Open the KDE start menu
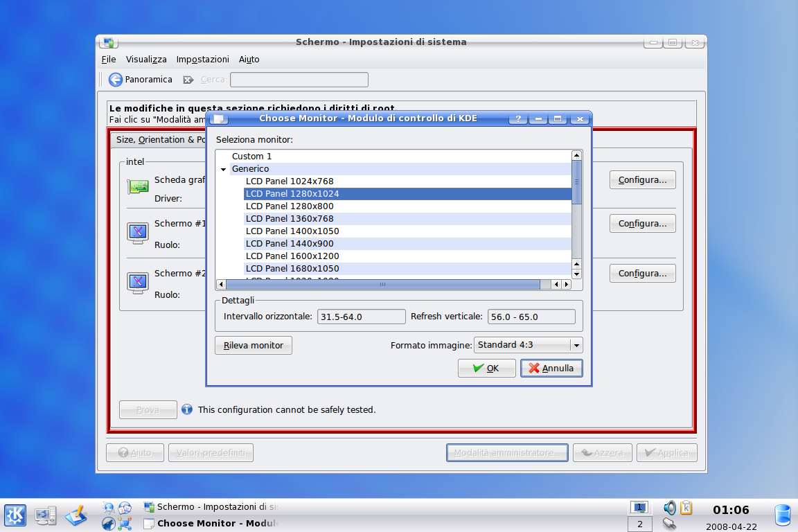 [x=15, y=515]
